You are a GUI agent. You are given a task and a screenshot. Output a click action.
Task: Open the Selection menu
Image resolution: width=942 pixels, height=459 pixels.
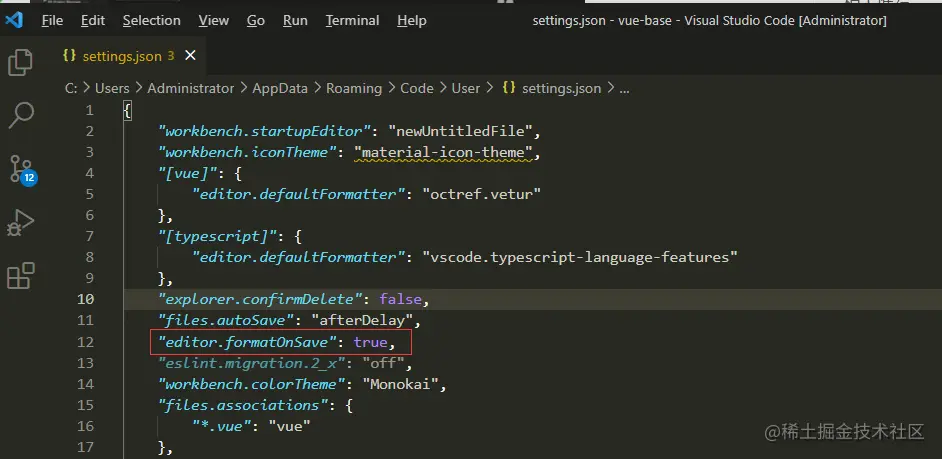click(x=151, y=20)
